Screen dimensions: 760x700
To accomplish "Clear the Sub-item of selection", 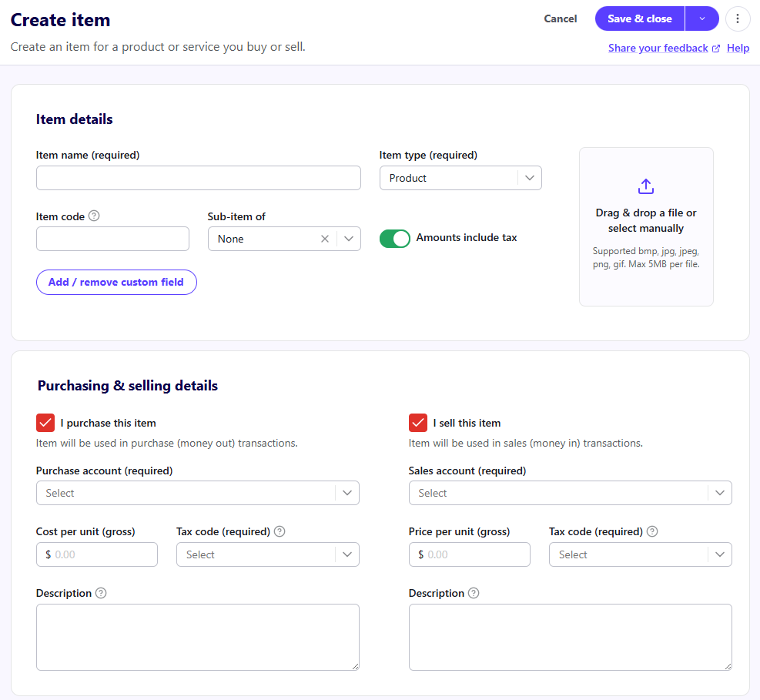I will click(x=325, y=239).
